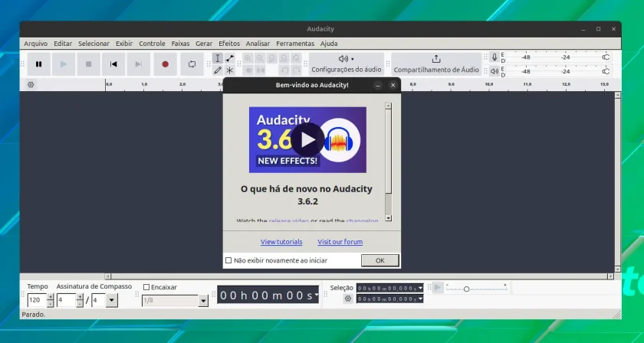The image size is (644, 343).
Task: Open the 1/8 snap value dropdown
Action: click(x=203, y=301)
